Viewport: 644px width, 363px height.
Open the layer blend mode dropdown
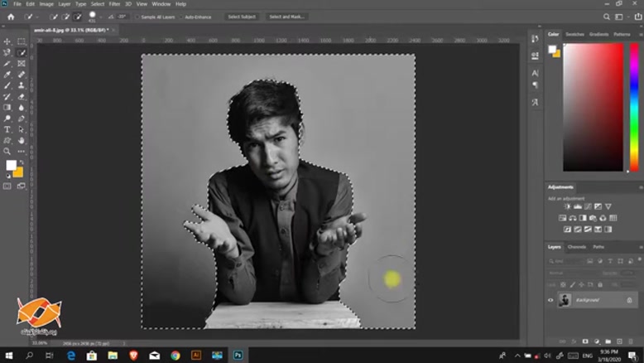click(567, 273)
